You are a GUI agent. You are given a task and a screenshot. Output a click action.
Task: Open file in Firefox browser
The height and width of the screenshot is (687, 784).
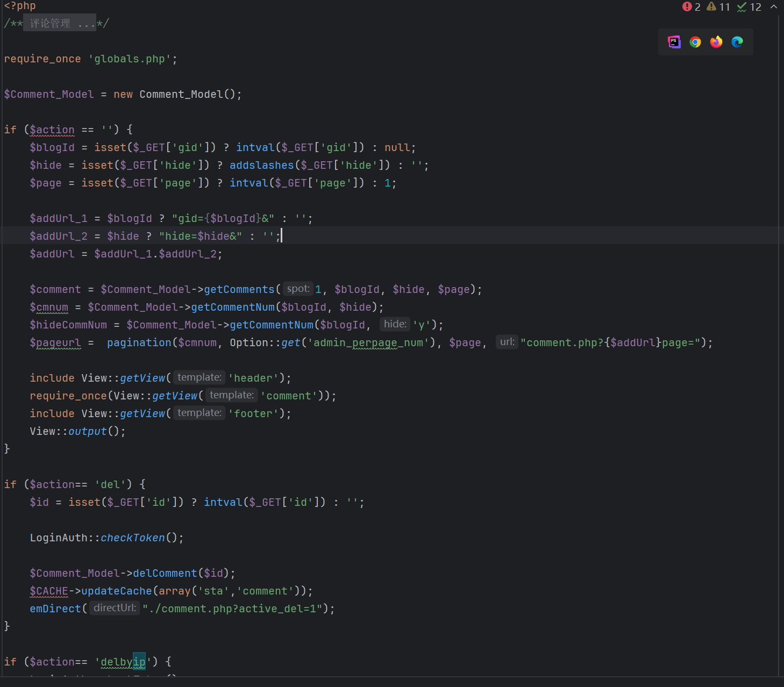pos(716,42)
